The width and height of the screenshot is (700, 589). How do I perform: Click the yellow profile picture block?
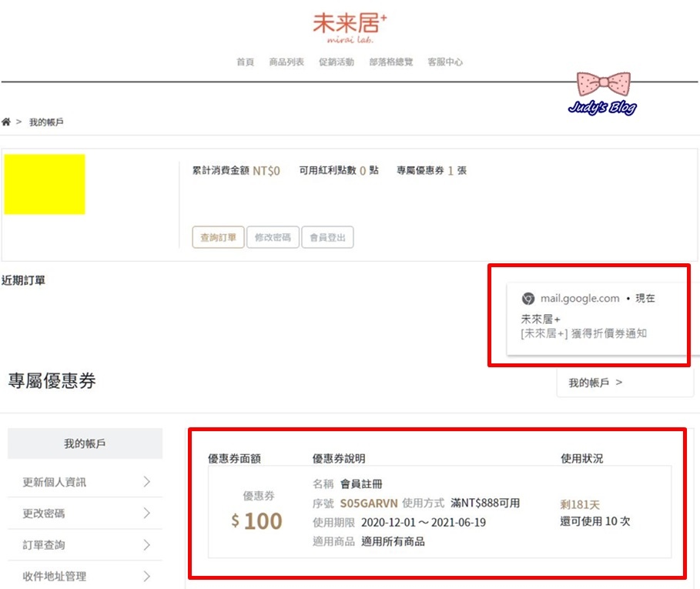click(45, 184)
